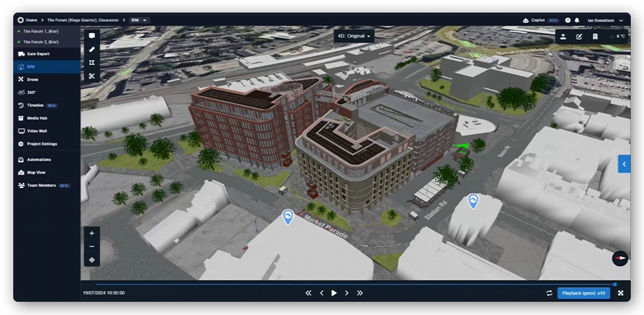Open the comment annotation tool

[91, 36]
